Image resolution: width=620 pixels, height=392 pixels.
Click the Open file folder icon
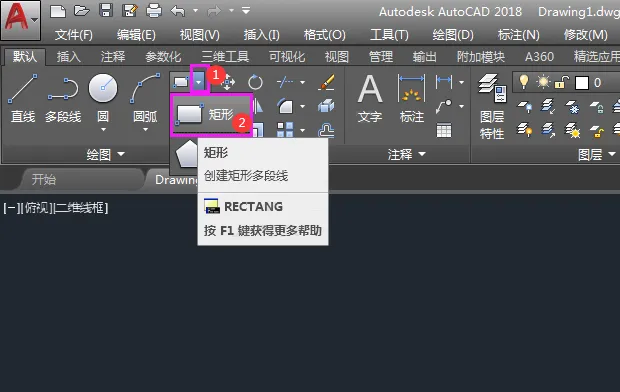click(x=81, y=11)
